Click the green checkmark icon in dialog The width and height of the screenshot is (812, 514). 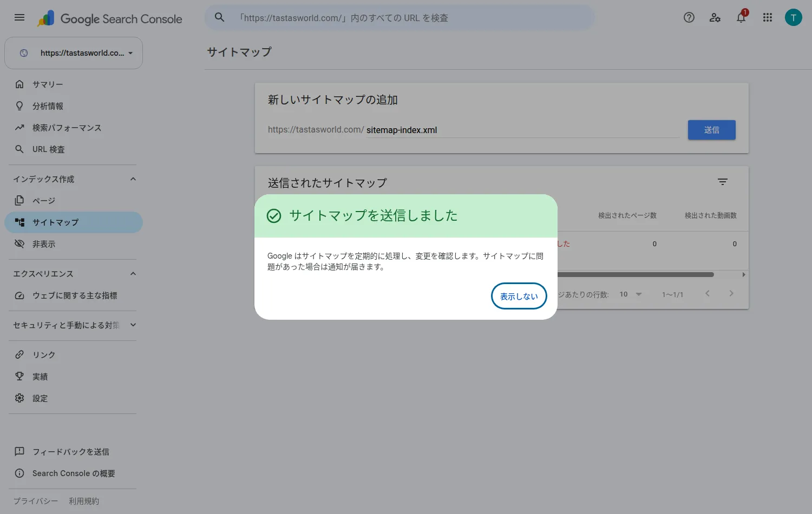point(274,216)
